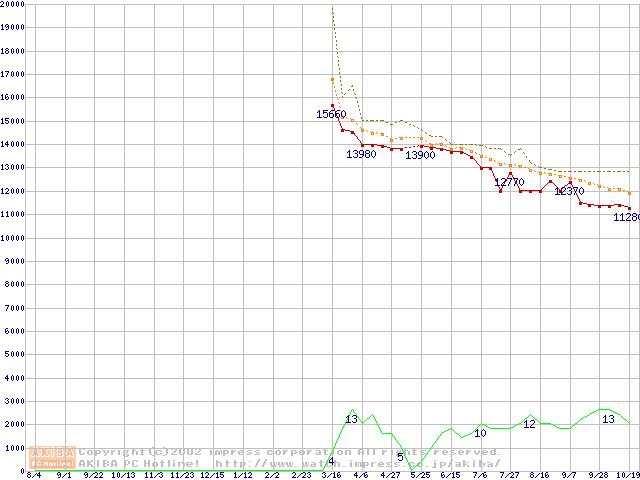Click the 10 label on green line

(x=480, y=433)
